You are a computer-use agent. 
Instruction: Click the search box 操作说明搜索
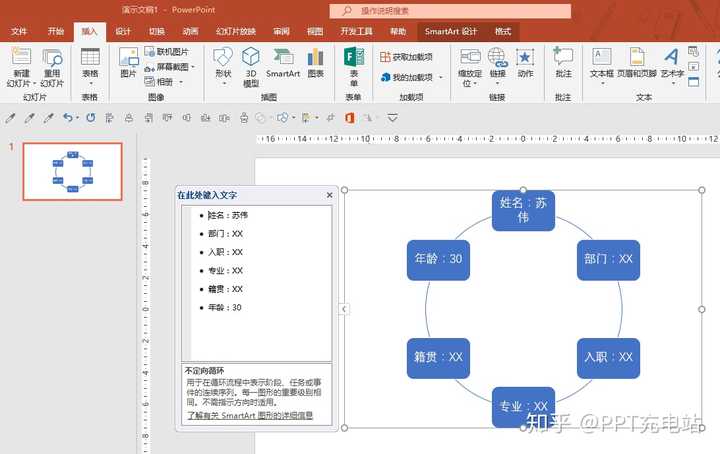point(450,11)
